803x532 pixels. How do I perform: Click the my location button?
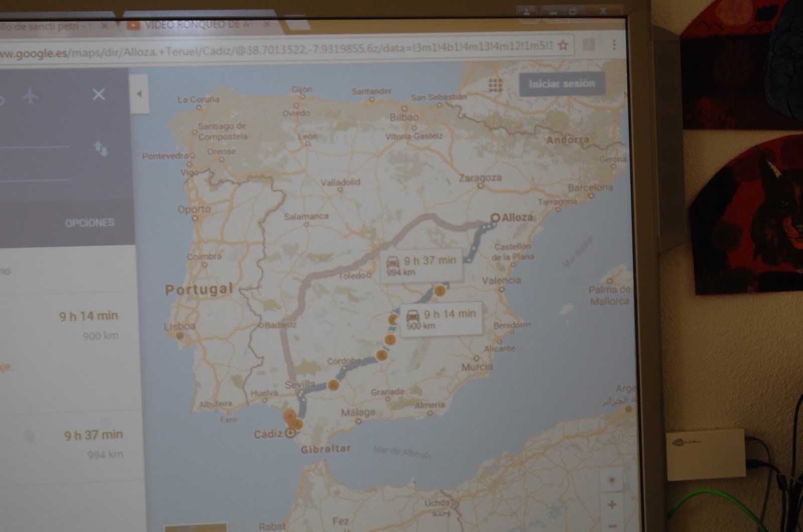[611, 480]
